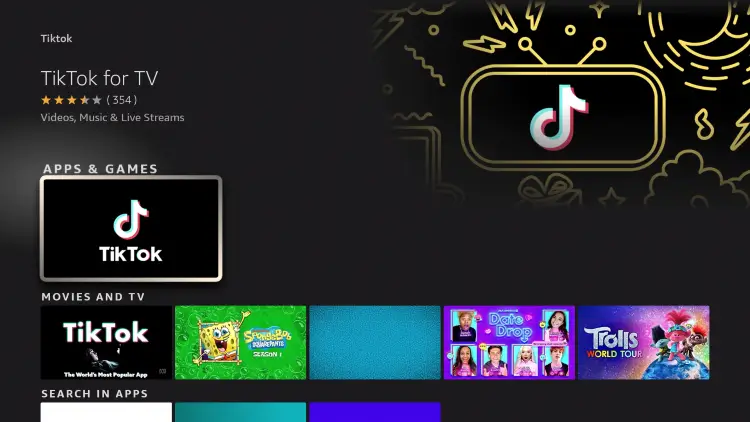Select the TikTok movie thumbnail in Movies and TV
Screen dimensions: 750x422
click(106, 343)
